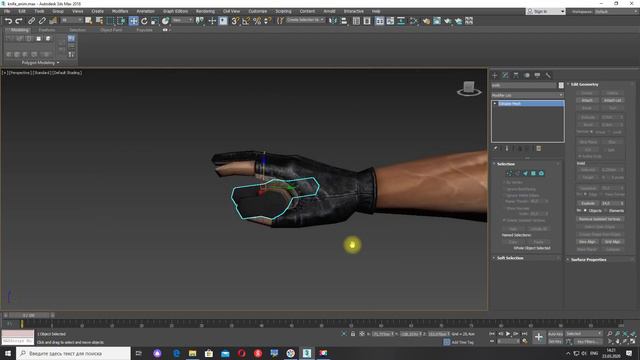Click the View Align button
This screenshot has width=640, height=360.
click(587, 242)
